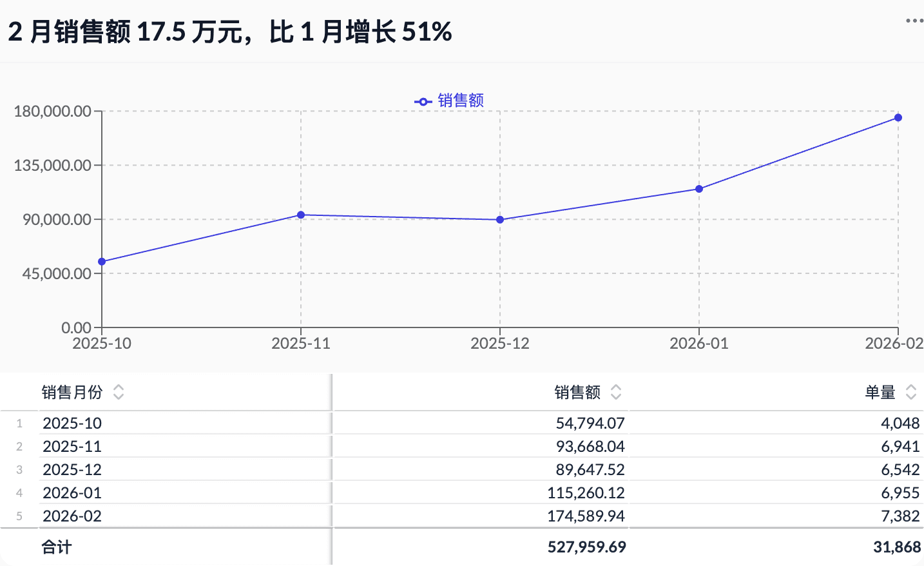The height and width of the screenshot is (566, 924).
Task: Click sales value 54,794.07
Action: pos(590,424)
